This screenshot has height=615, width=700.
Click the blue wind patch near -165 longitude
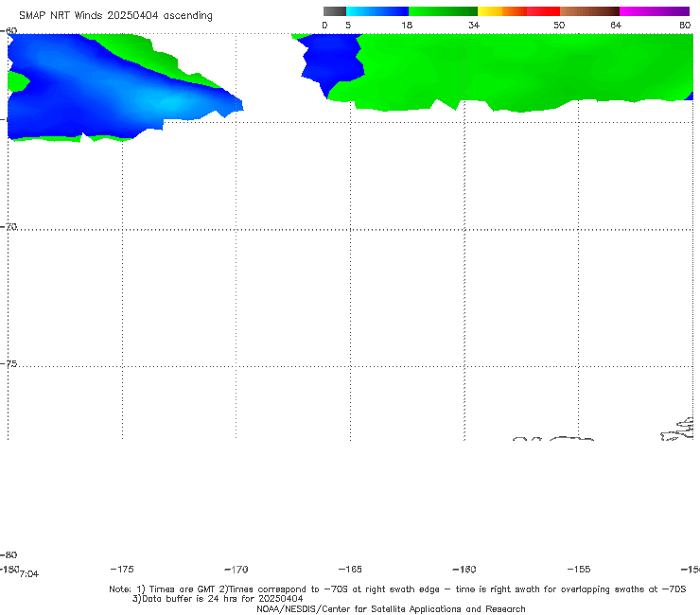coord(333,61)
